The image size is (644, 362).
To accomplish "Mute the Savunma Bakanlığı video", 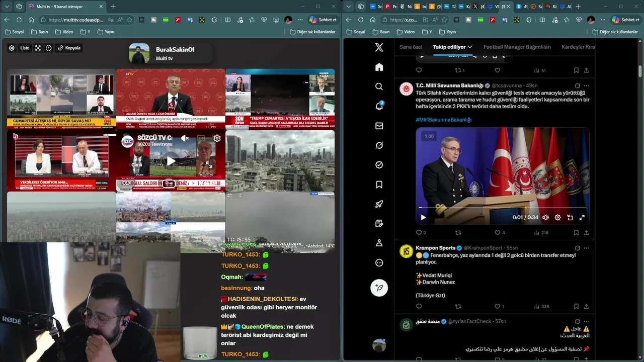I will click(x=545, y=217).
